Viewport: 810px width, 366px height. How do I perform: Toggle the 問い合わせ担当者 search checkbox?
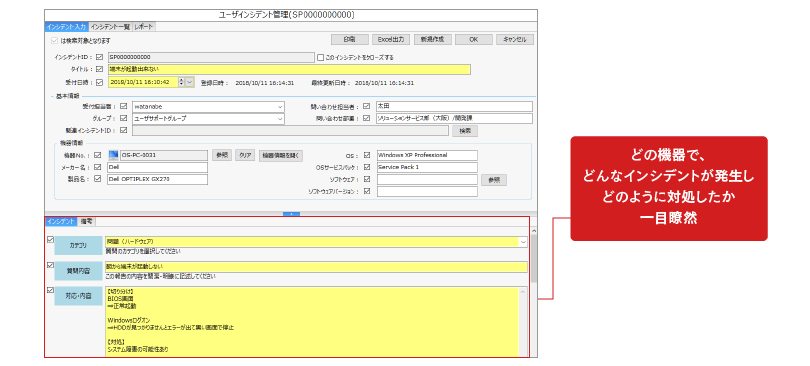point(367,106)
